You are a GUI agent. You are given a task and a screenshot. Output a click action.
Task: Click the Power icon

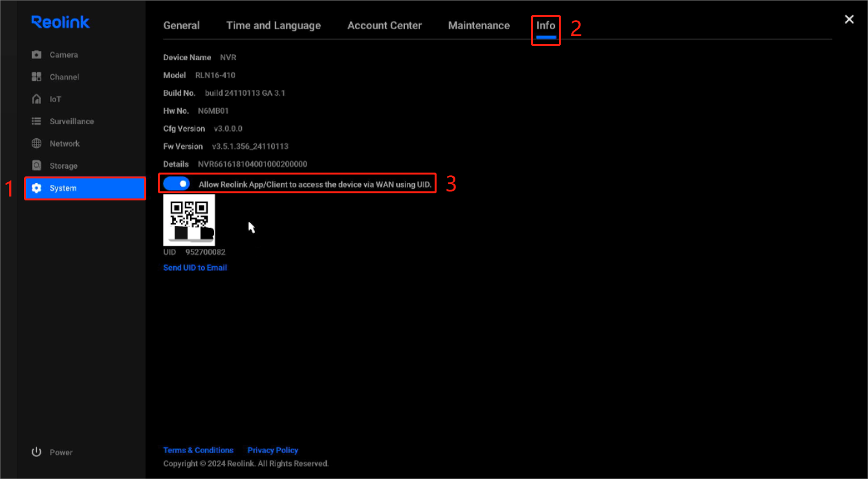coord(37,452)
